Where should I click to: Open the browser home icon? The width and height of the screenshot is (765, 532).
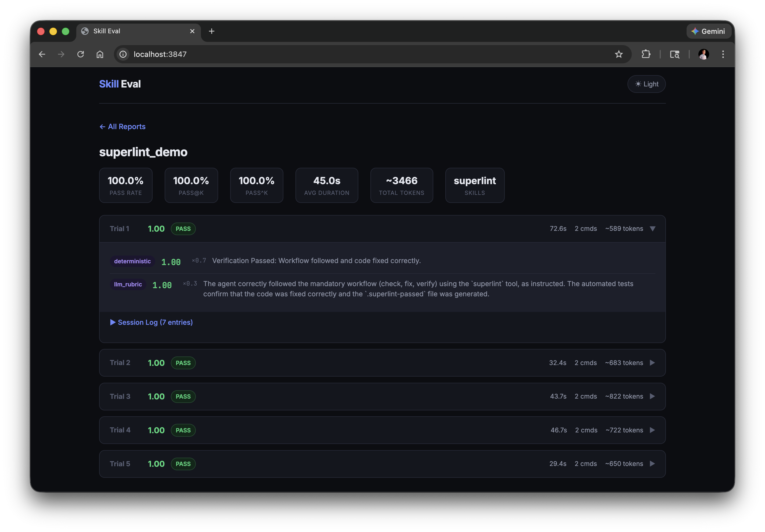coord(100,54)
